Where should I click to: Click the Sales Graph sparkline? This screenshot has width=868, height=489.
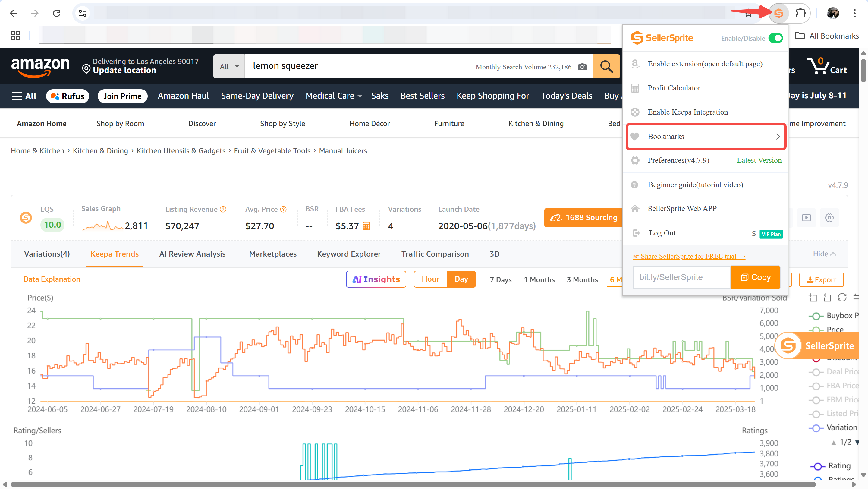102,226
